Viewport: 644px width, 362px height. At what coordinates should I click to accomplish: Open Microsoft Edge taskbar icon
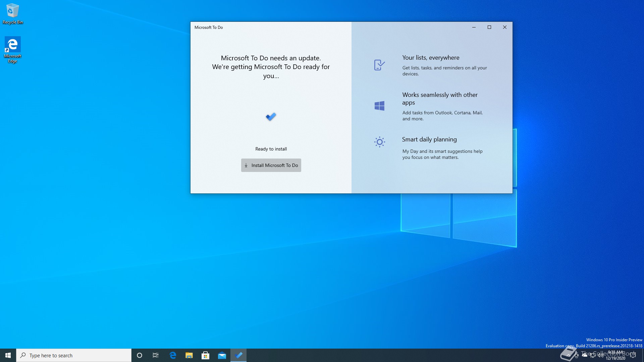pyautogui.click(x=173, y=355)
